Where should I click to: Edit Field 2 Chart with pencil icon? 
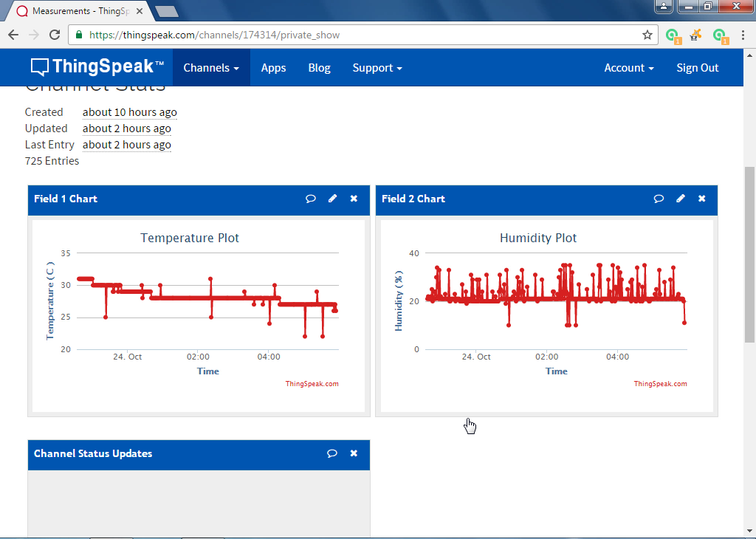point(681,199)
